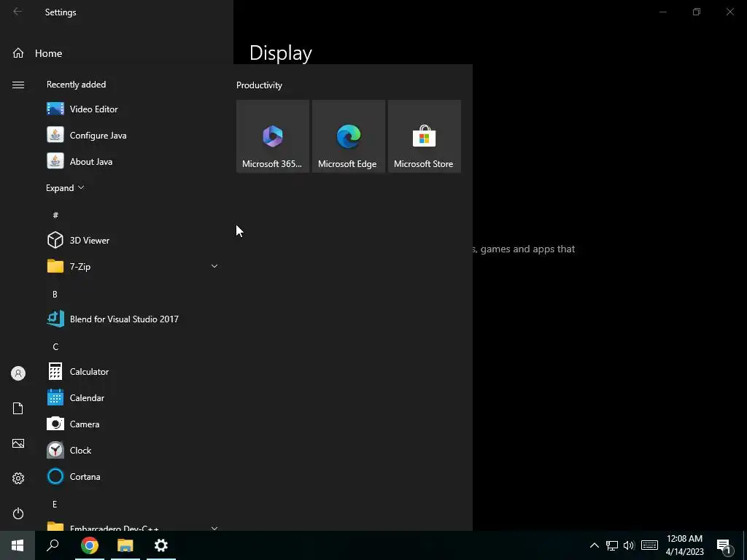The height and width of the screenshot is (560, 747).
Task: Open Pictures from Start sidebar
Action: pyautogui.click(x=18, y=443)
